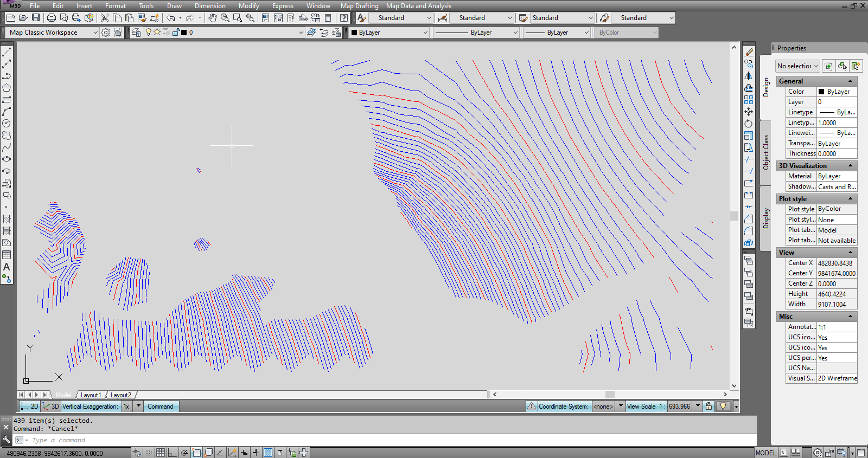The width and height of the screenshot is (868, 458).
Task: Toggle Ortho Mode in status bar
Action: coord(172,453)
